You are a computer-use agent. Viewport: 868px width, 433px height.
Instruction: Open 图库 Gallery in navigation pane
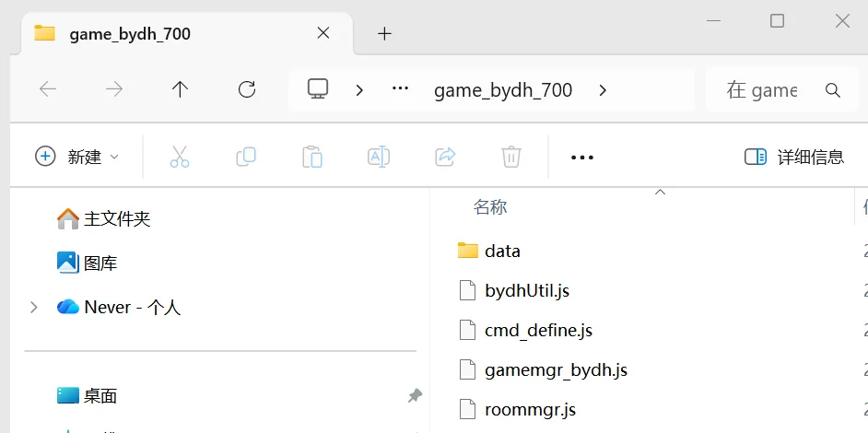tap(100, 263)
